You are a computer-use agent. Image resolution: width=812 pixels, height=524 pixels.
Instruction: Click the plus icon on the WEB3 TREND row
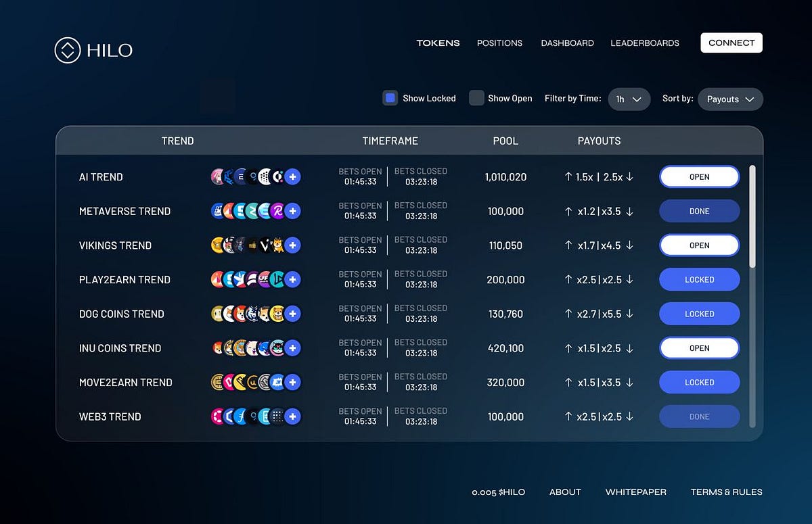pyautogui.click(x=292, y=416)
